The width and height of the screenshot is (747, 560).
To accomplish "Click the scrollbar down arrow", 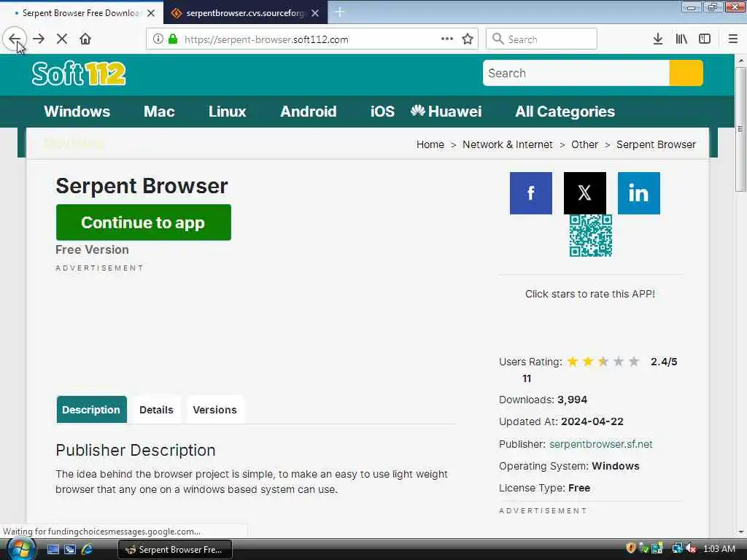I will point(740,532).
